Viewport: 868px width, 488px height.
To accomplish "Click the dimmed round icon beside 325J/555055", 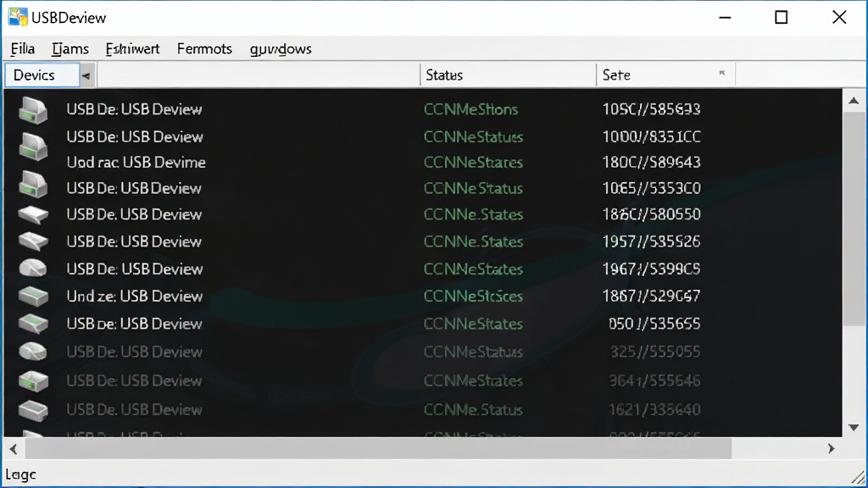I will click(x=33, y=352).
